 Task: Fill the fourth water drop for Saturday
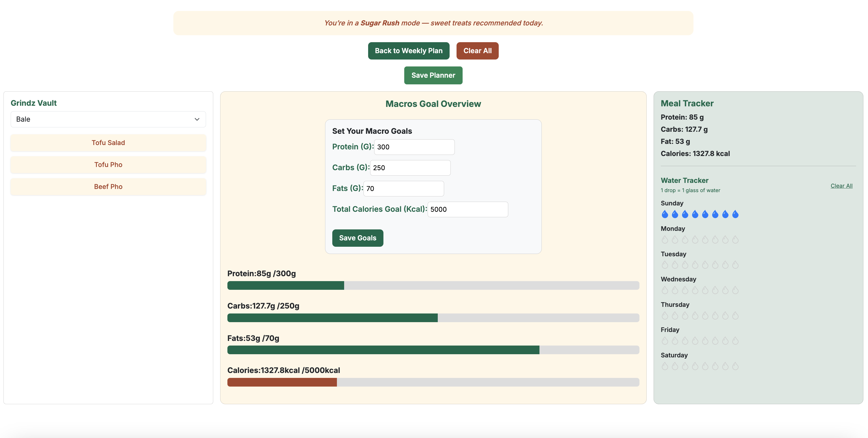695,366
